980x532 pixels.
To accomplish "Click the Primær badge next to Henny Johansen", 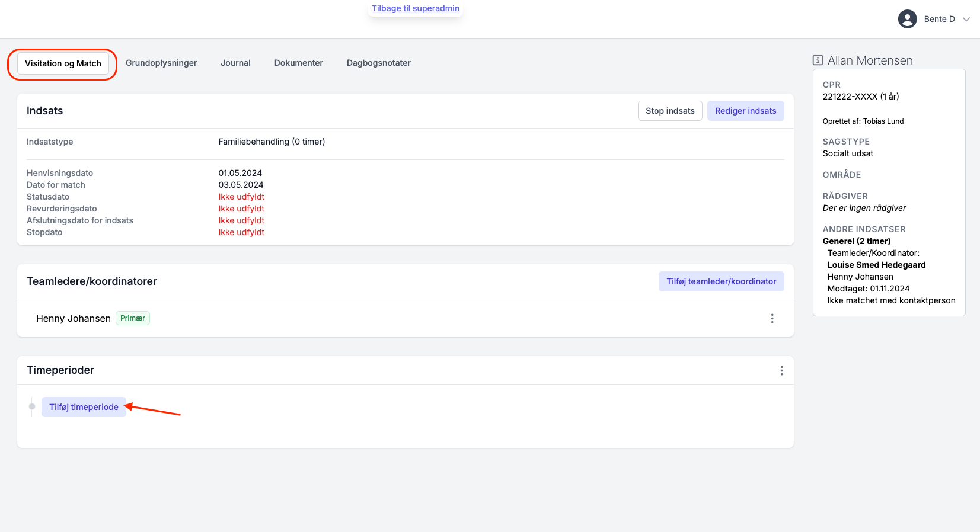I will [x=133, y=318].
